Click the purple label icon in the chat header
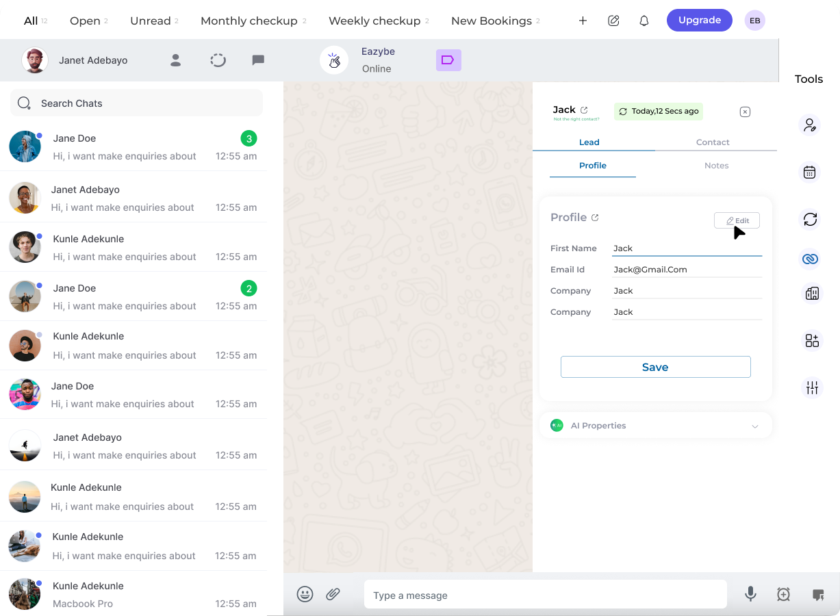840x616 pixels. click(x=448, y=60)
